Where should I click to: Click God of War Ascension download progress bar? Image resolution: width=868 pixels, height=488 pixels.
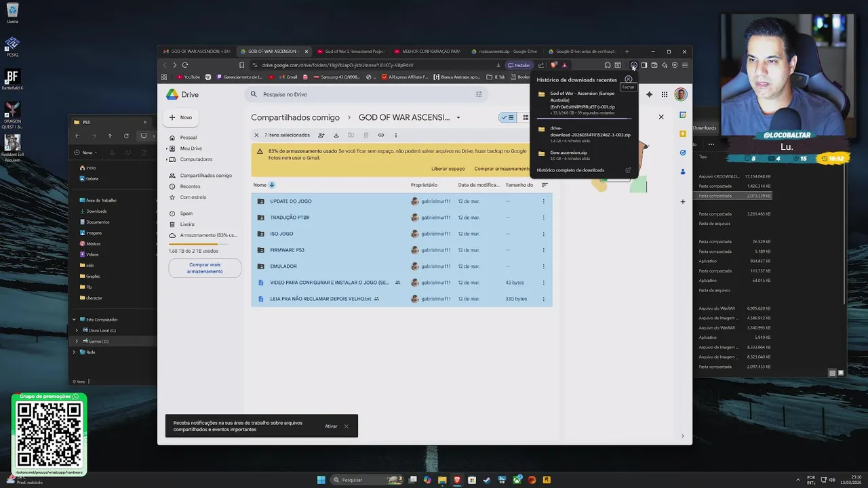click(585, 118)
